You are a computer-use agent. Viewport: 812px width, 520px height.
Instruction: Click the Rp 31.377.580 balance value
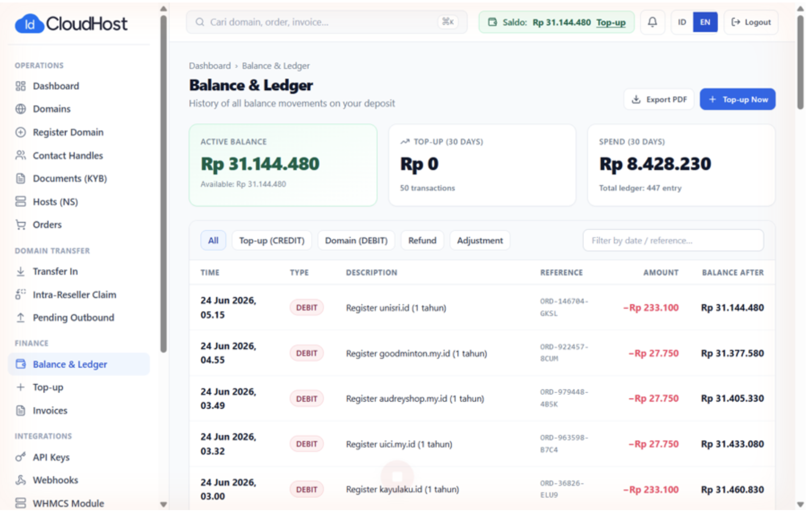tap(733, 354)
